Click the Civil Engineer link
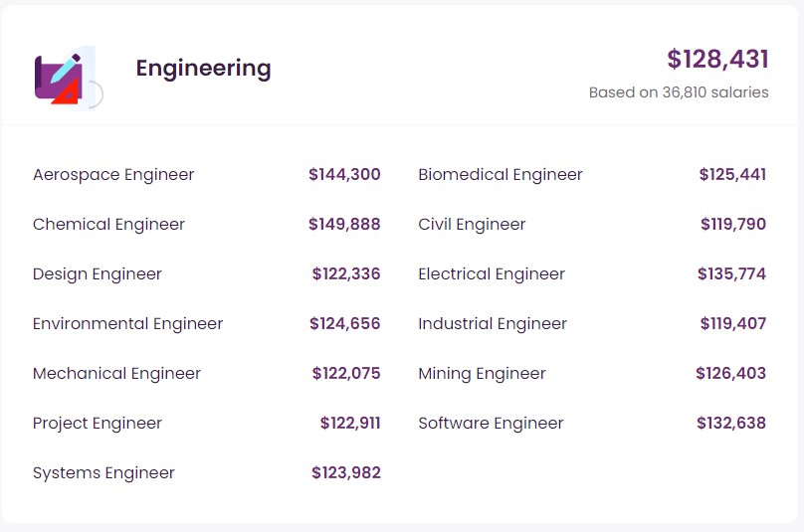The width and height of the screenshot is (804, 532). tap(472, 225)
